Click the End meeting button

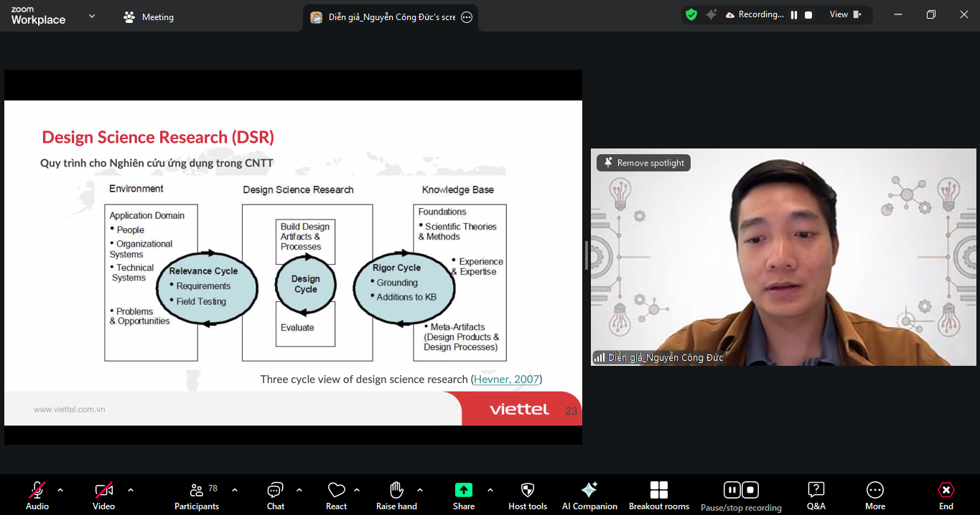point(946,496)
